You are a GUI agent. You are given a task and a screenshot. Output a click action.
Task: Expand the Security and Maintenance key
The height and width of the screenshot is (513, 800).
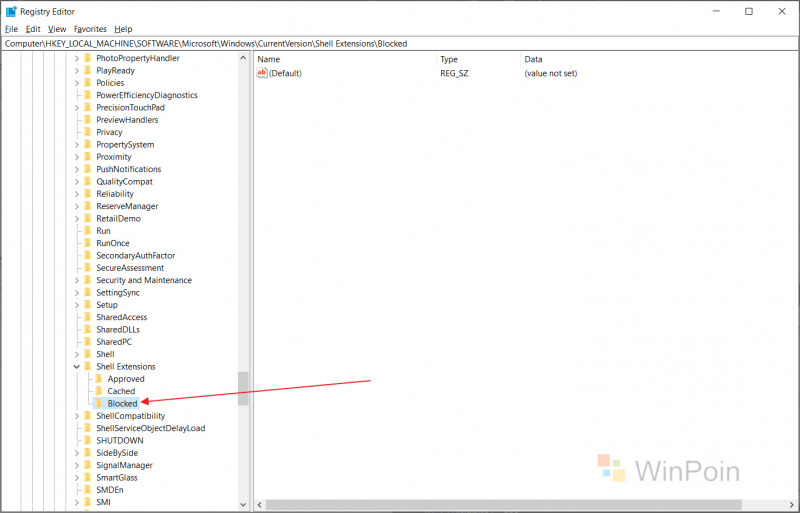(x=77, y=280)
